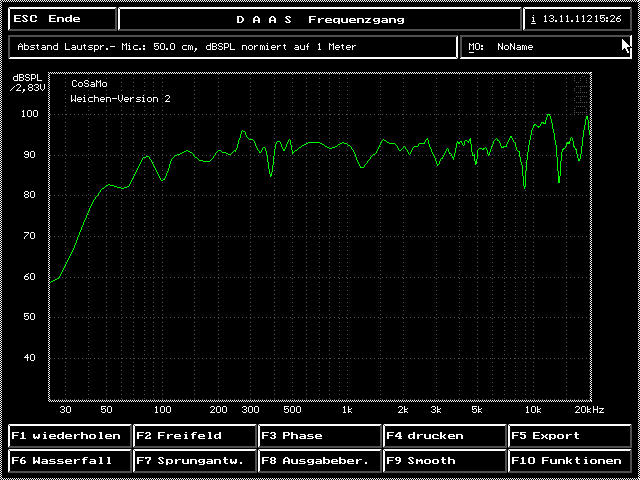Select F5 Export
The image size is (640, 480).
point(570,436)
